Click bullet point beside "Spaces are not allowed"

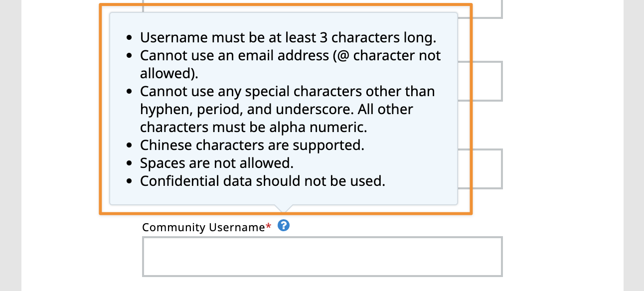point(130,163)
